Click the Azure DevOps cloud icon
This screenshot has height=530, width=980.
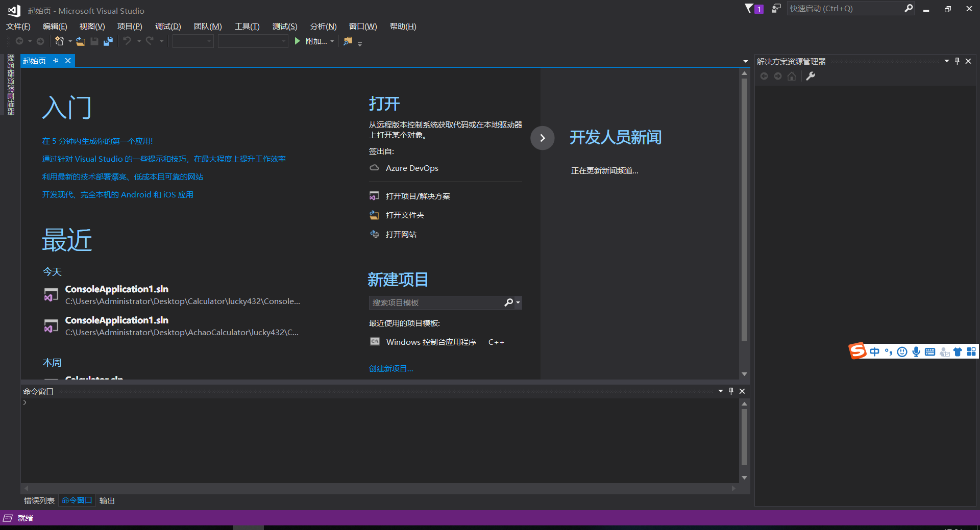coord(374,168)
